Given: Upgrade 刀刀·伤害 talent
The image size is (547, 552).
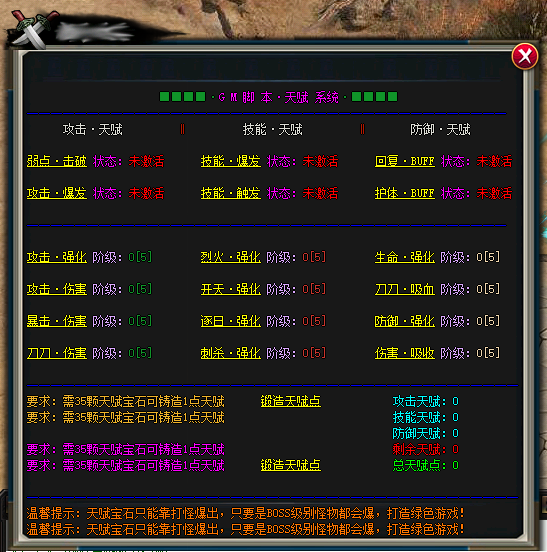Looking at the screenshot, I should point(57,353).
